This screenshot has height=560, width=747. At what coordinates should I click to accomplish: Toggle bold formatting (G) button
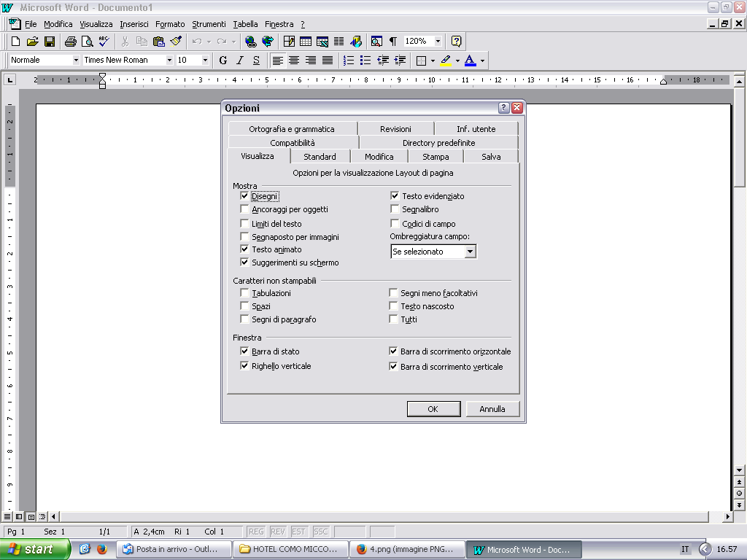point(223,61)
